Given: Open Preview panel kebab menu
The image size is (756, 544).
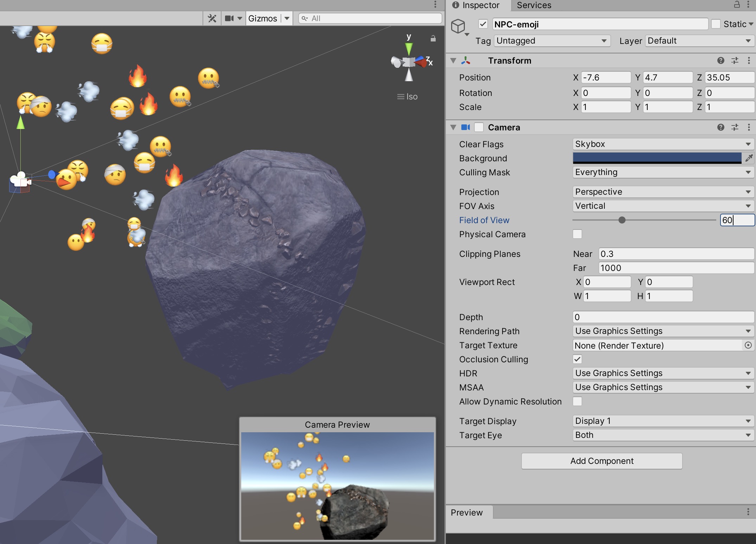Looking at the screenshot, I should tap(748, 512).
